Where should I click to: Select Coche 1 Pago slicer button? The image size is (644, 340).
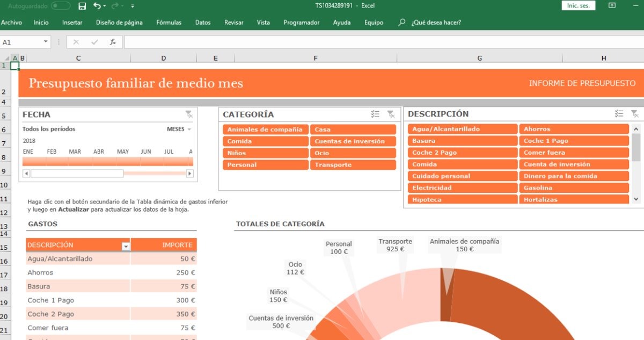coord(574,141)
